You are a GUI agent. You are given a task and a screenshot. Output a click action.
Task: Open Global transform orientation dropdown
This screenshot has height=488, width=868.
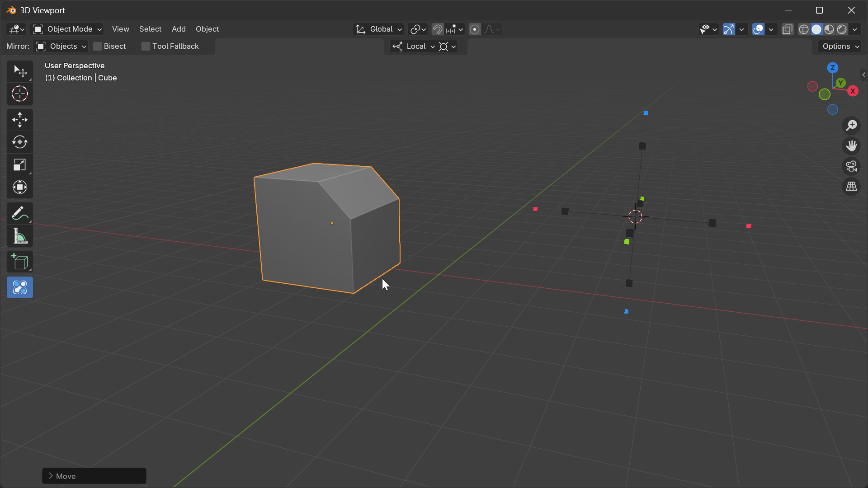click(379, 29)
